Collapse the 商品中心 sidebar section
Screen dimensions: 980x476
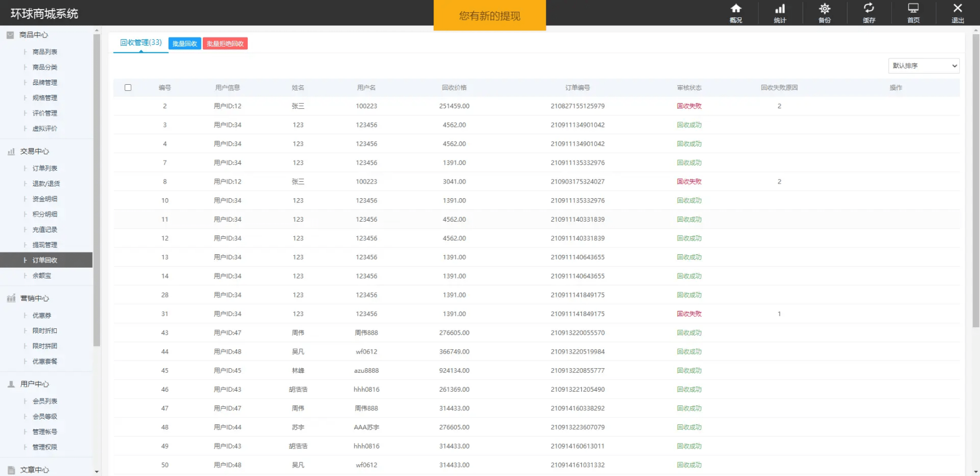[x=46, y=35]
